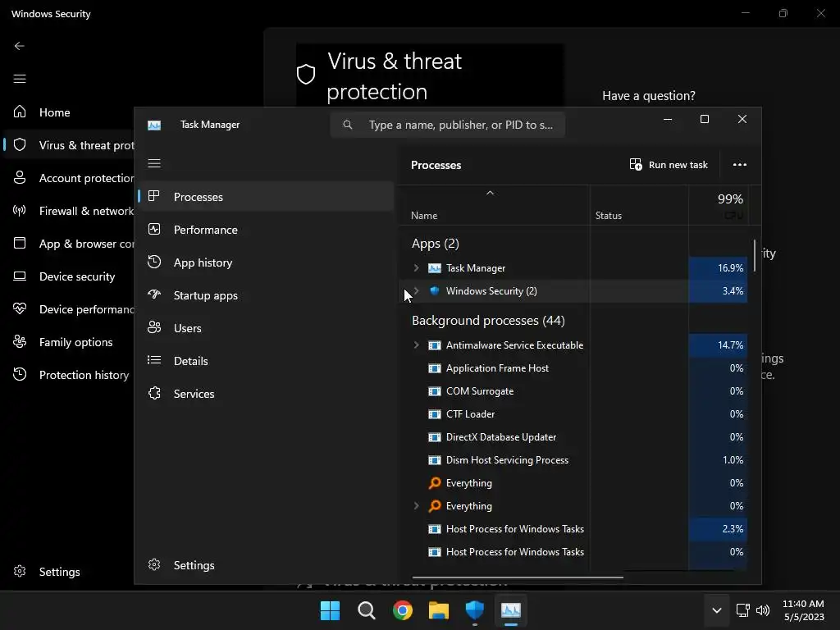Open the volume control in tray
The width and height of the screenshot is (840, 630).
(x=763, y=610)
